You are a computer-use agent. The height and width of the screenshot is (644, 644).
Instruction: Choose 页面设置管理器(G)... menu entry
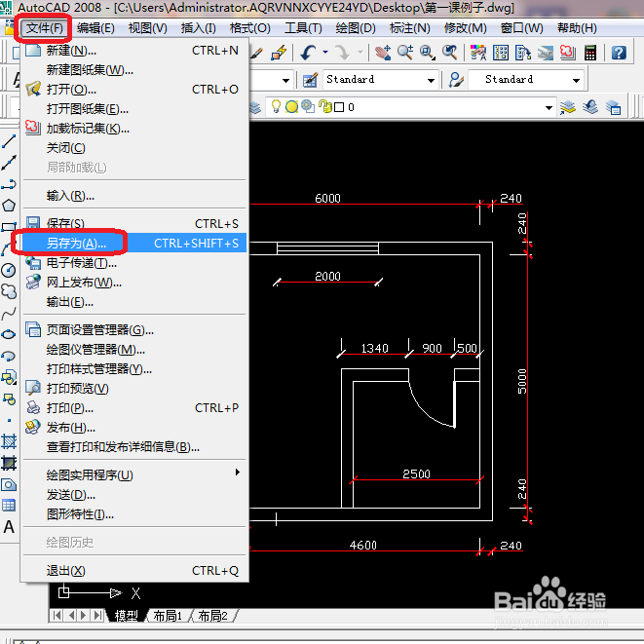coord(134,330)
